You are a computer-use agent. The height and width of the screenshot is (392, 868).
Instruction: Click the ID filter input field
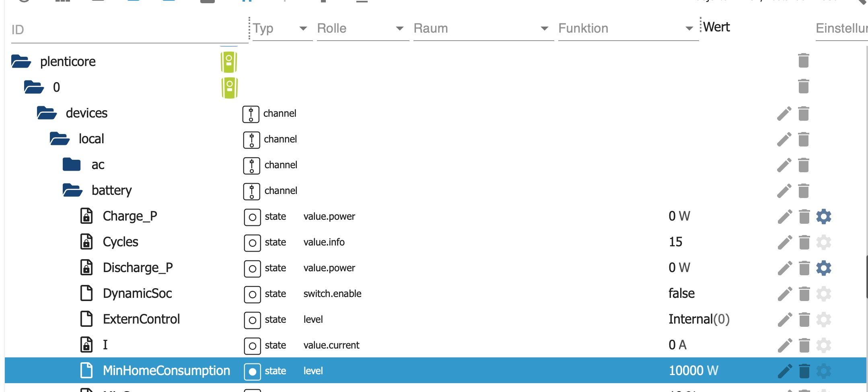pos(129,30)
